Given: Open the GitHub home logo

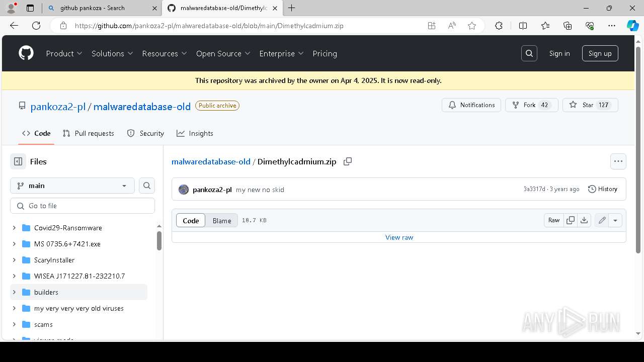Looking at the screenshot, I should (x=26, y=53).
